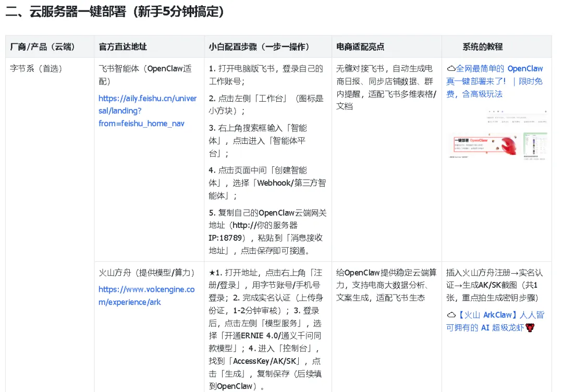Click step 5. 复制自己的OpenClaw云端网关地址

coord(267,231)
